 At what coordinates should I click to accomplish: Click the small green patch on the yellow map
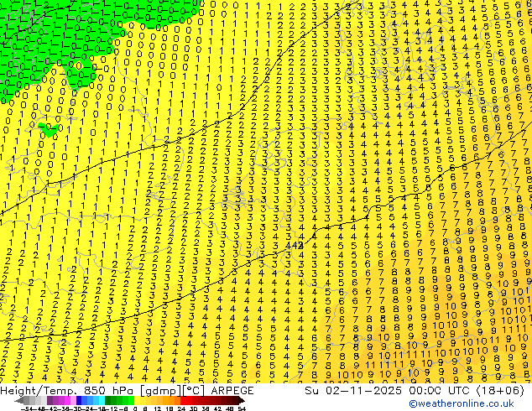[48, 130]
